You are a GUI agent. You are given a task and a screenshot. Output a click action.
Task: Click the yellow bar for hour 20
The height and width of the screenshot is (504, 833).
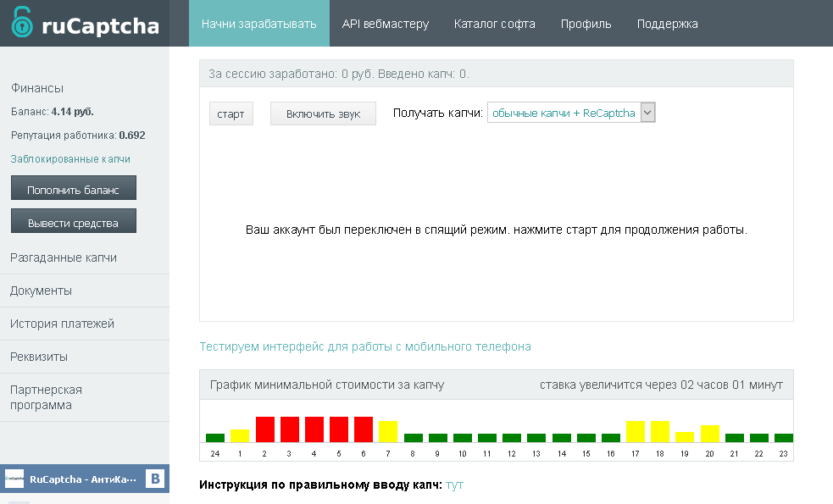point(710,434)
